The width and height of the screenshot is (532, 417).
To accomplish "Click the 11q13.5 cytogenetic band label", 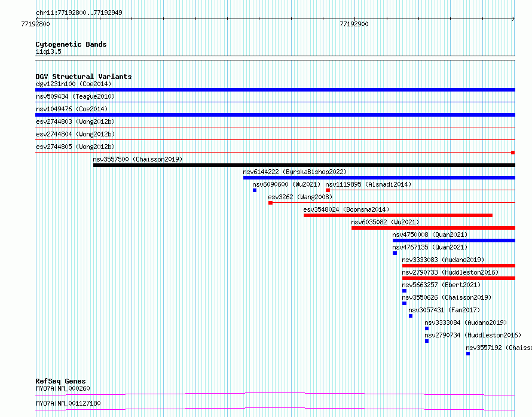I will pyautogui.click(x=48, y=51).
